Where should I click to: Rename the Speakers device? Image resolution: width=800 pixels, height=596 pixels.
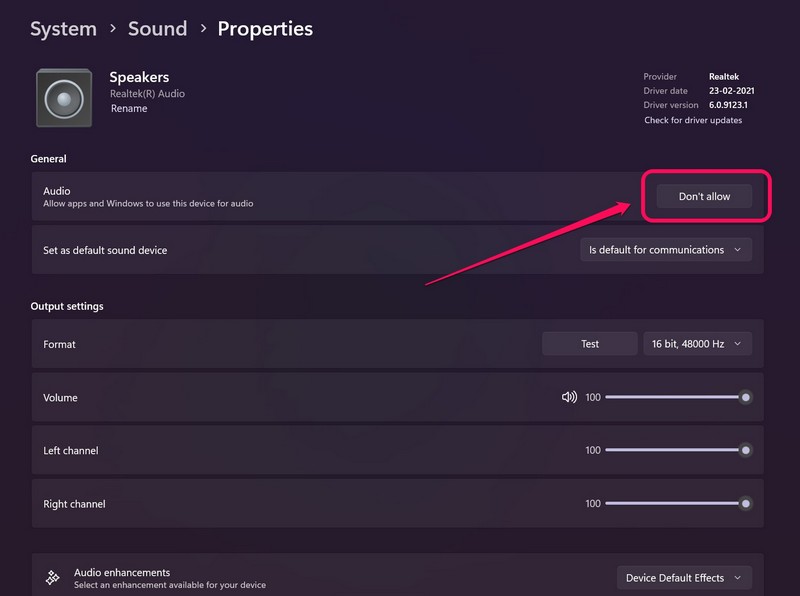click(x=129, y=109)
